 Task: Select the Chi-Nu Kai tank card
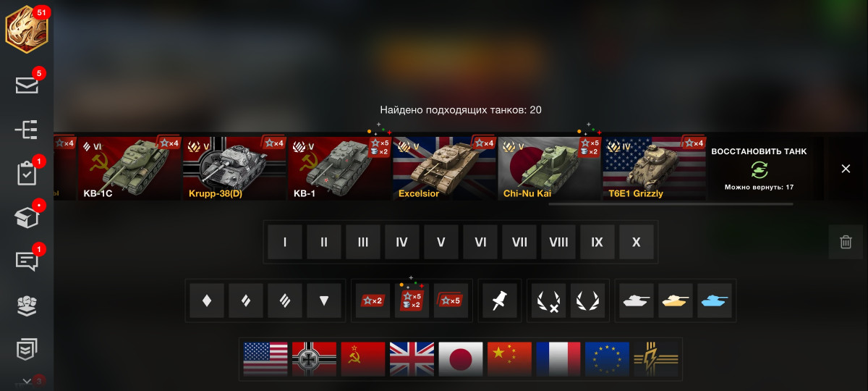[x=549, y=169]
